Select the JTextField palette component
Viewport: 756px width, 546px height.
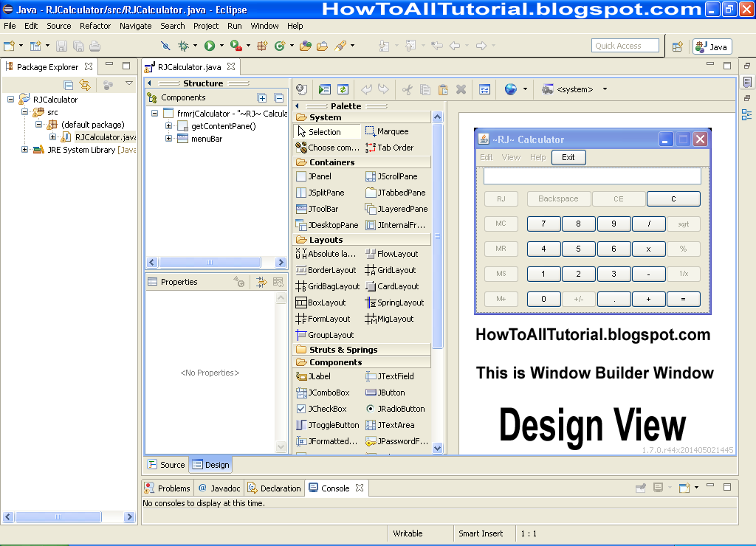(x=390, y=376)
